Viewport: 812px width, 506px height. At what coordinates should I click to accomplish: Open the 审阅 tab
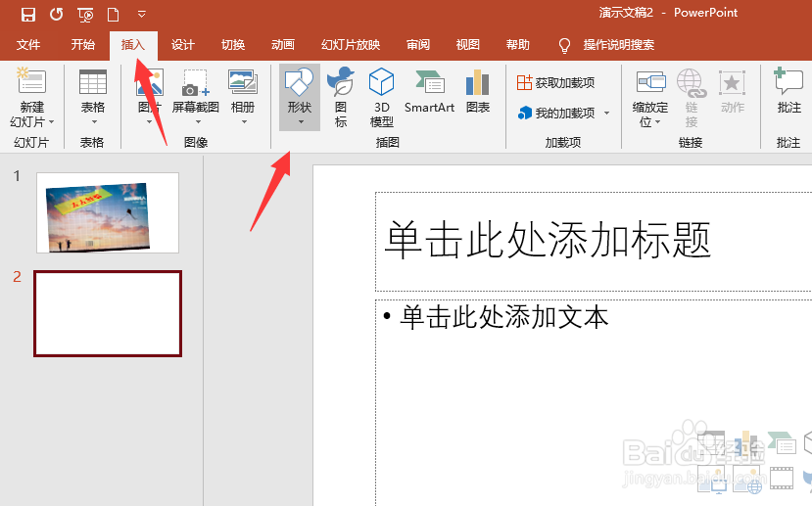tap(418, 45)
